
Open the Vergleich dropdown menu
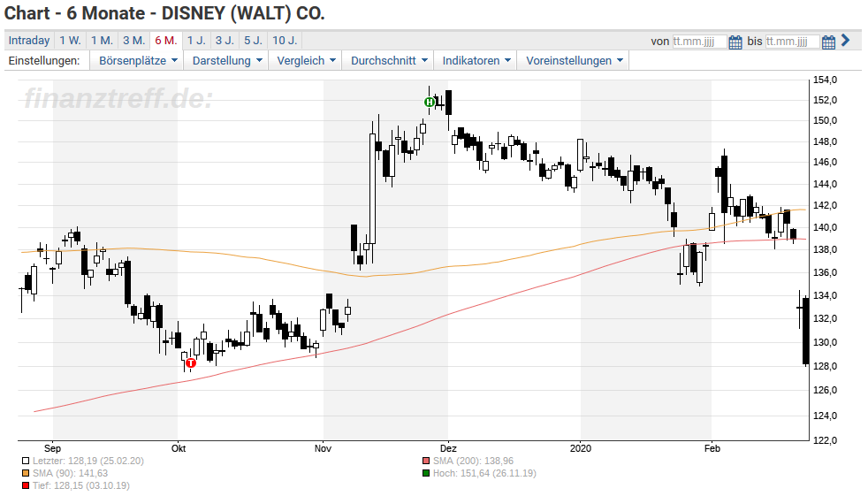coord(306,61)
